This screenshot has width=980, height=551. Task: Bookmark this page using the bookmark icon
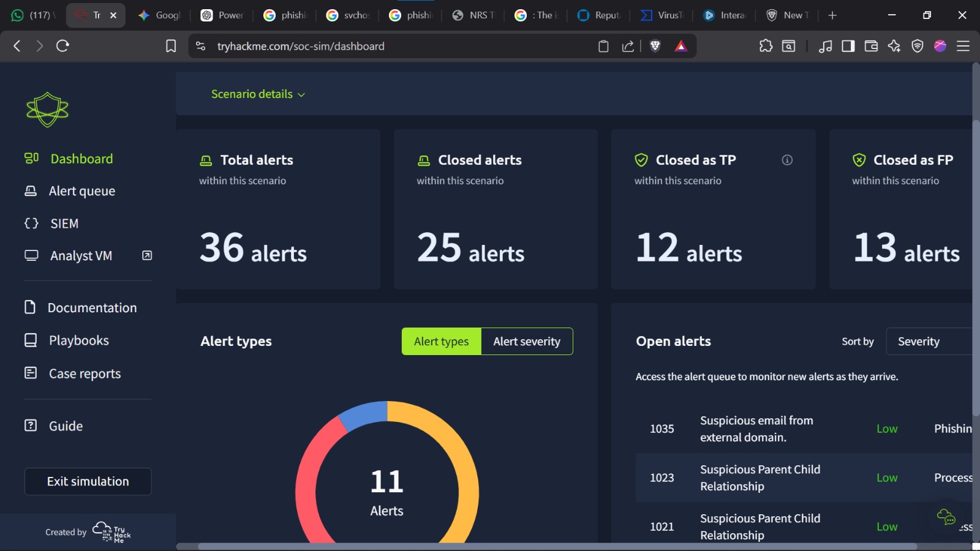(171, 46)
